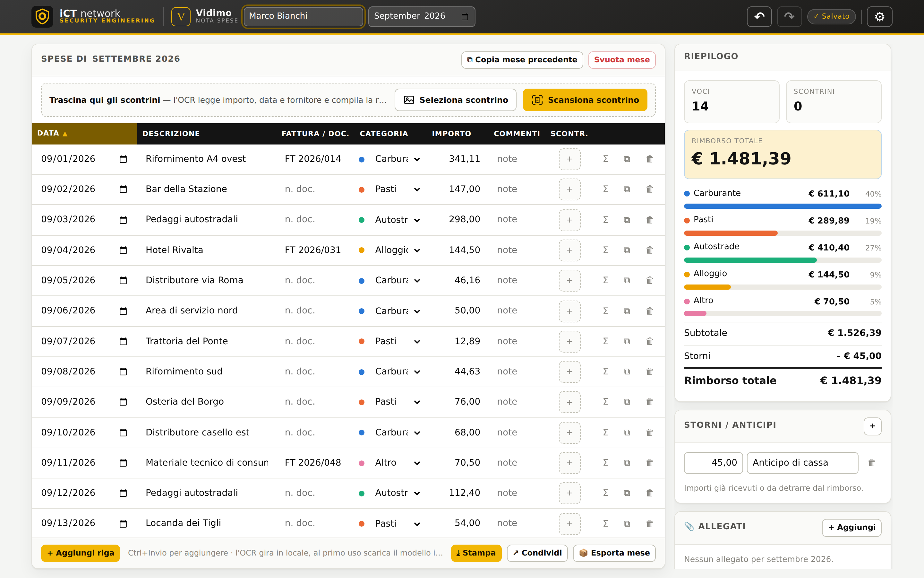924x578 pixels.
Task: Click the Salvato status badge
Action: point(831,16)
